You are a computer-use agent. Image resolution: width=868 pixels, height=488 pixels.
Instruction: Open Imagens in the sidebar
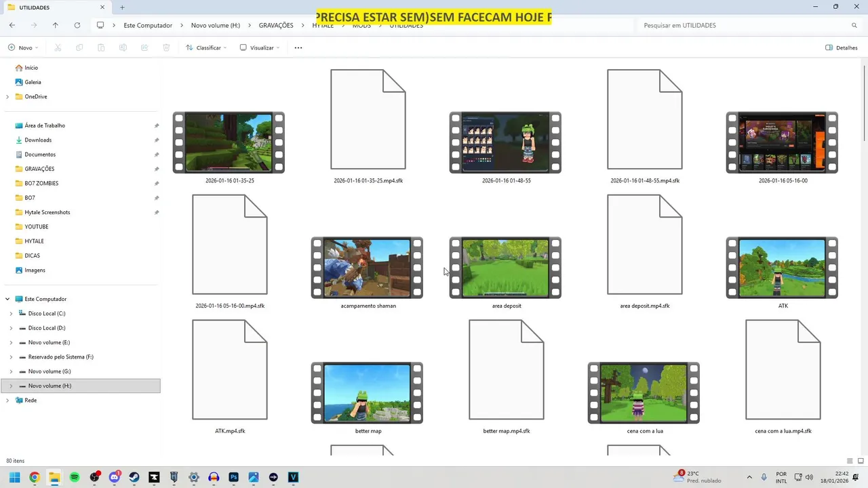click(x=35, y=270)
